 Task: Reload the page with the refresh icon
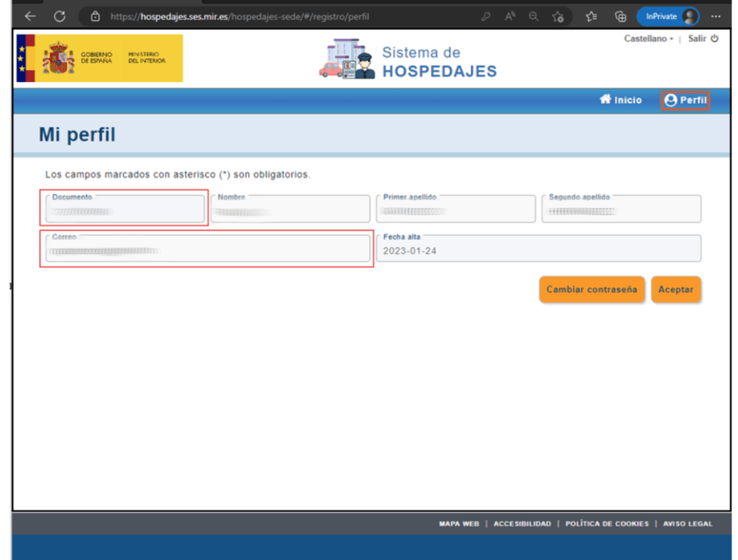pyautogui.click(x=60, y=16)
